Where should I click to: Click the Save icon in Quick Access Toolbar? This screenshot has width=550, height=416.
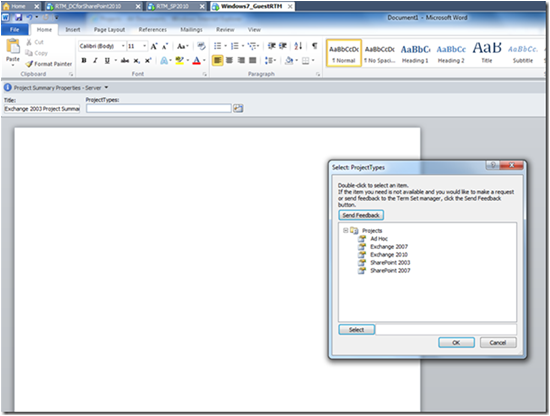click(18, 17)
